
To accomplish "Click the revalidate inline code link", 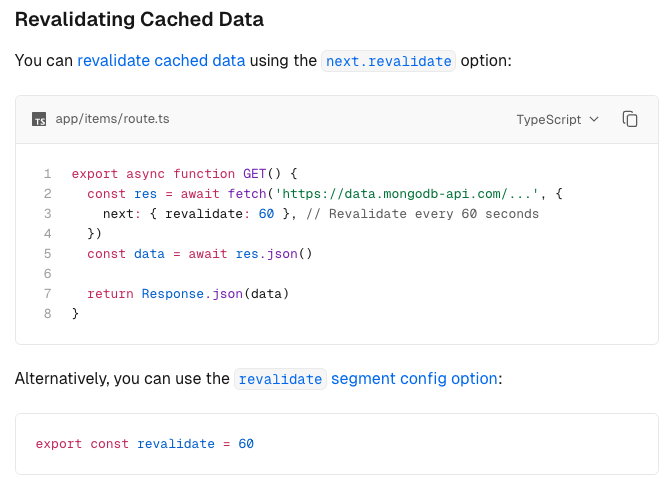I will [280, 379].
